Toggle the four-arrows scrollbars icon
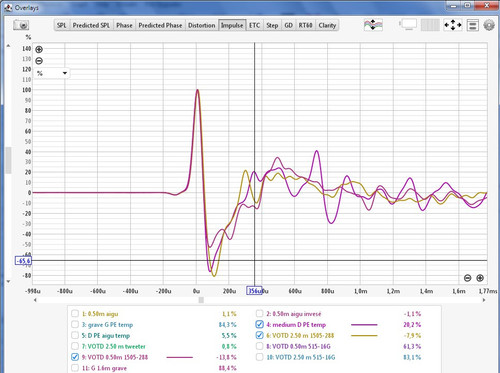Screen dimensions: 500x373 [x=453, y=25]
